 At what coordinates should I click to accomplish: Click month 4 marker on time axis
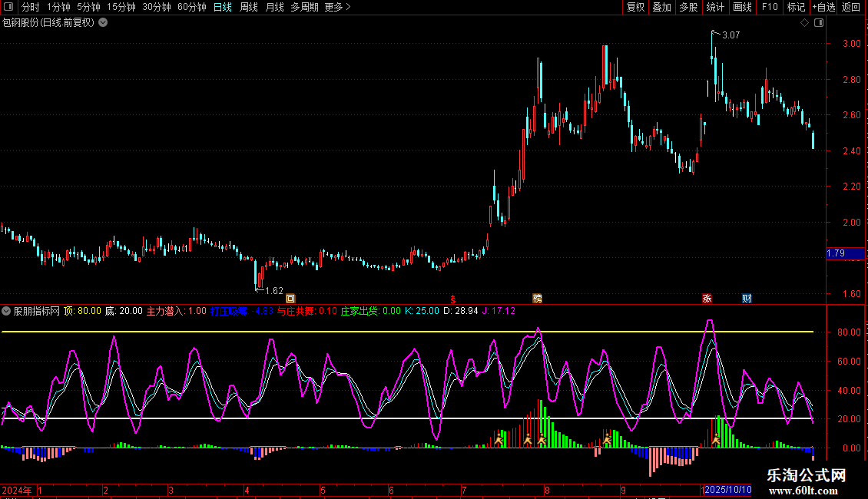[247, 490]
